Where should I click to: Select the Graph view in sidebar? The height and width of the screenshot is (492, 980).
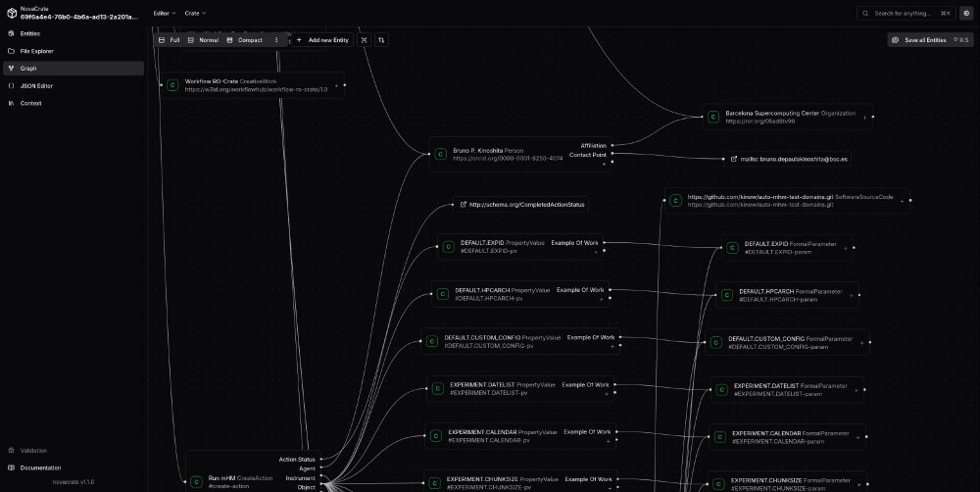pyautogui.click(x=73, y=69)
